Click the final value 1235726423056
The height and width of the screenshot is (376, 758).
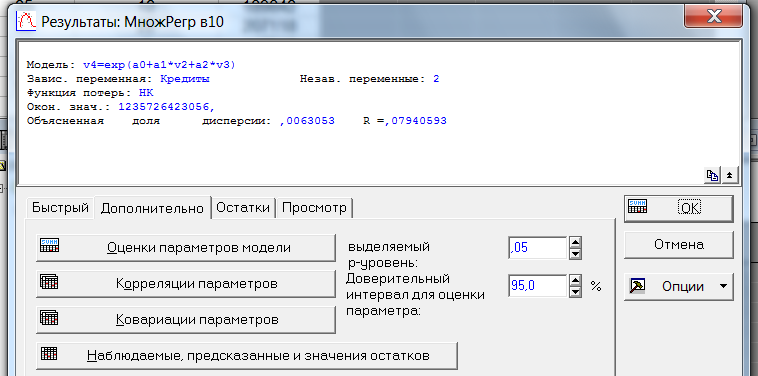pyautogui.click(x=166, y=107)
